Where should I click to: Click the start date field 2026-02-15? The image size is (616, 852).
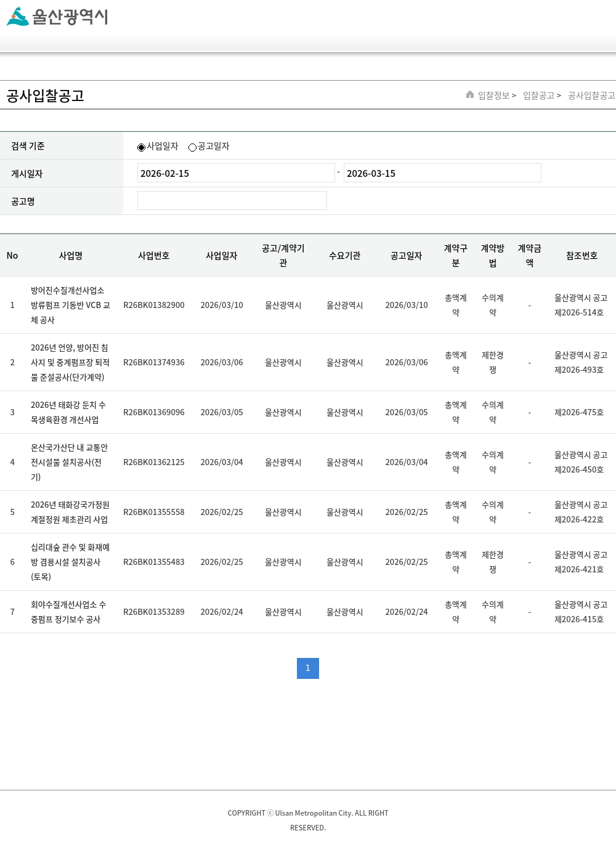pos(235,173)
